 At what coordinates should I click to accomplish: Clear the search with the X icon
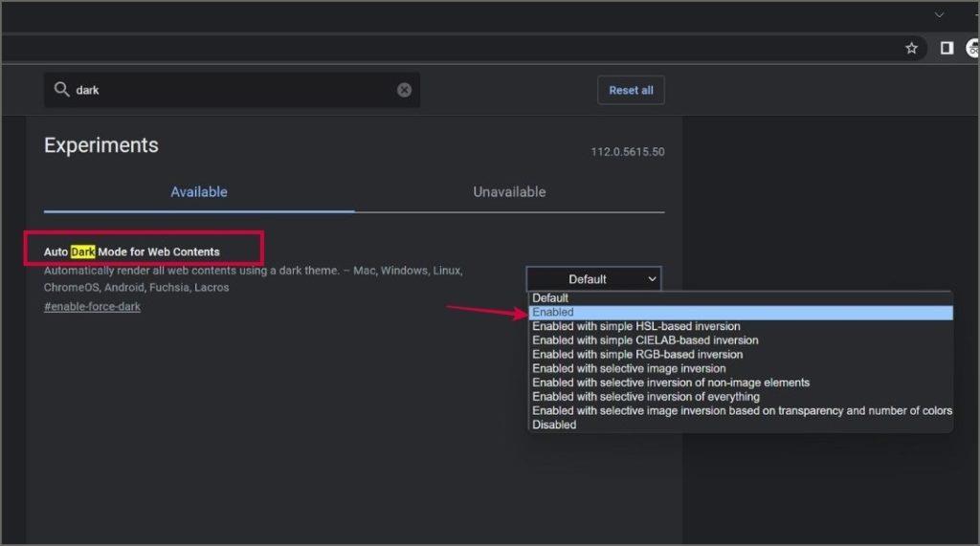(x=405, y=90)
